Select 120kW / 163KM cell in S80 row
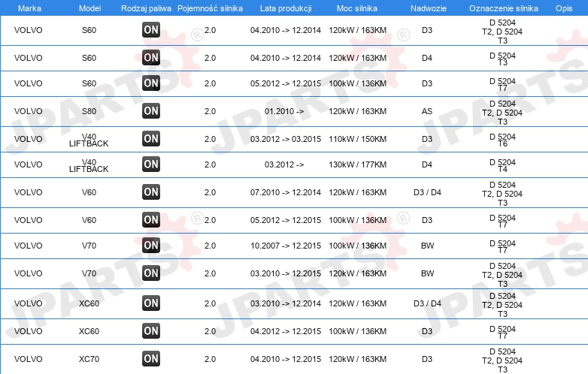 pyautogui.click(x=358, y=111)
